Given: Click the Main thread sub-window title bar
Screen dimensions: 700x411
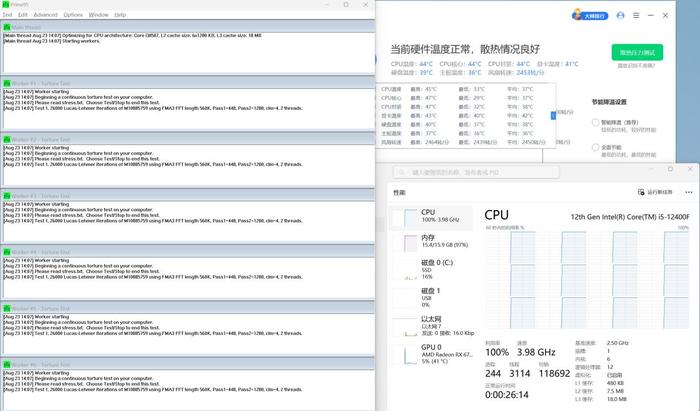Looking at the screenshot, I should tap(188, 27).
